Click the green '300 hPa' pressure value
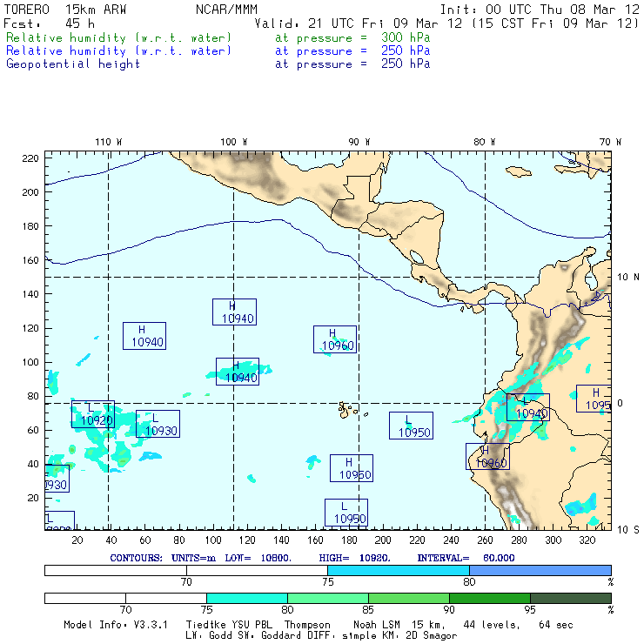Viewport: 644px width, 644px height. [406, 37]
